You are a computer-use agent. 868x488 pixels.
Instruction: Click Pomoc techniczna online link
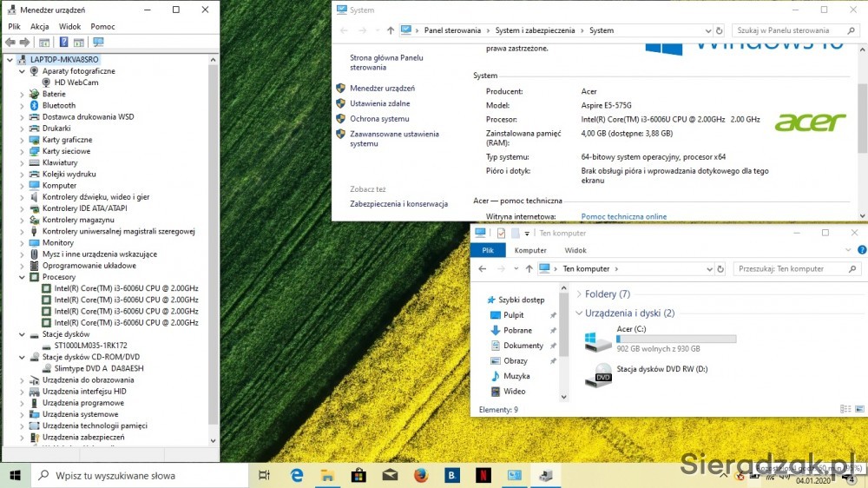(624, 216)
